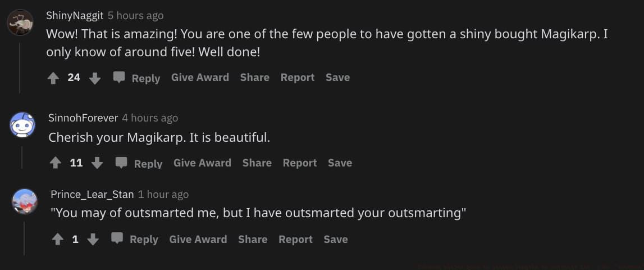Upvote Prince_Lear_Stan's comment
Image resolution: width=644 pixels, height=270 pixels.
58,240
